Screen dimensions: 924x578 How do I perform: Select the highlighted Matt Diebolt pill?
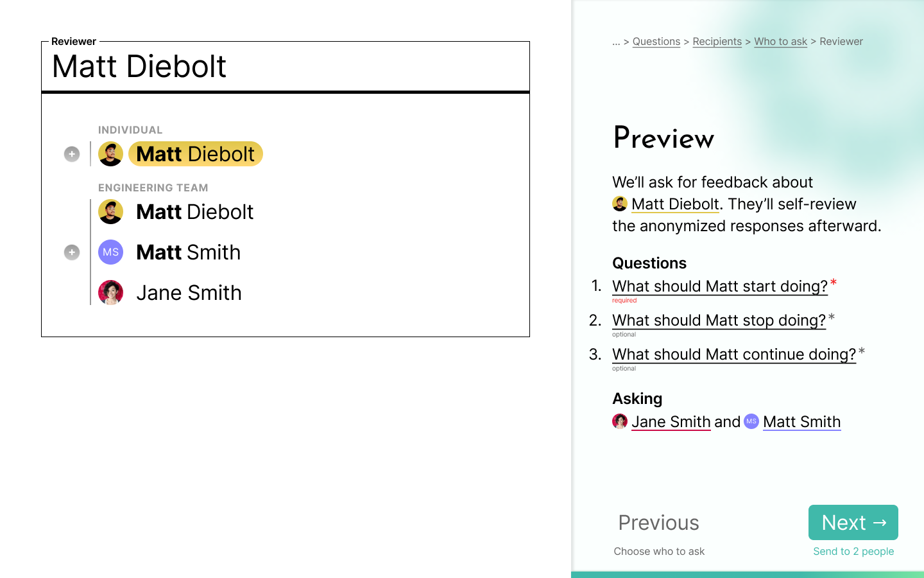click(195, 153)
